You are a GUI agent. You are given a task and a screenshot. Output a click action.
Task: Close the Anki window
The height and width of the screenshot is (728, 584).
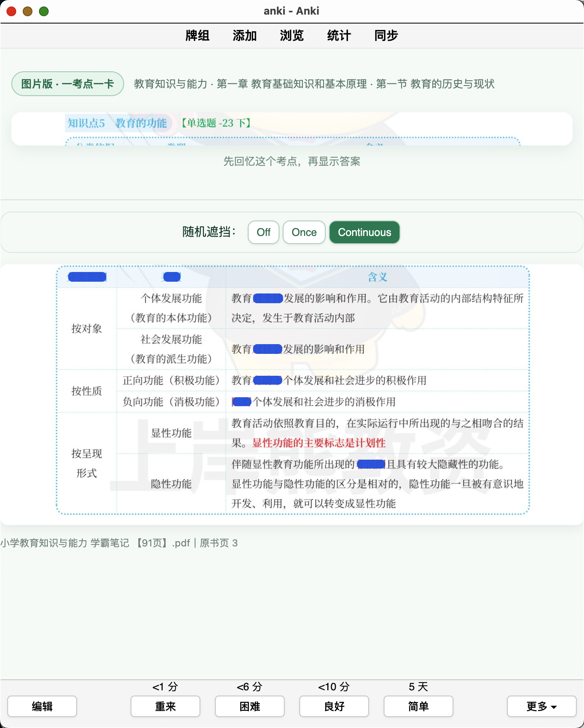[11, 11]
